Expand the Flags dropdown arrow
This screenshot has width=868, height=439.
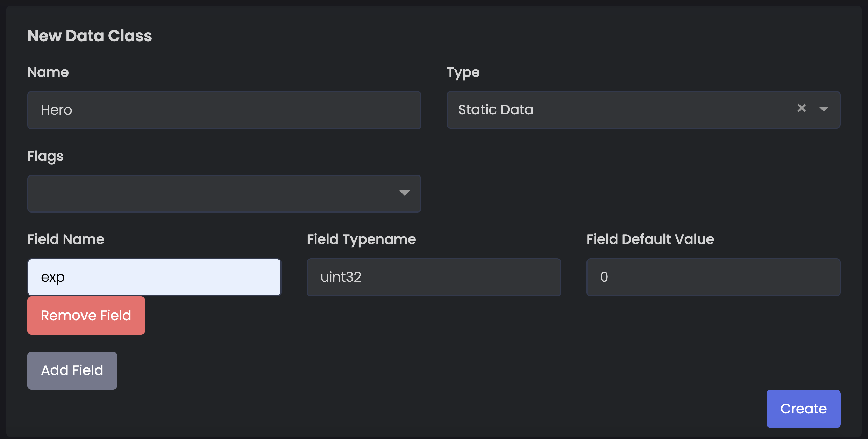[404, 193]
